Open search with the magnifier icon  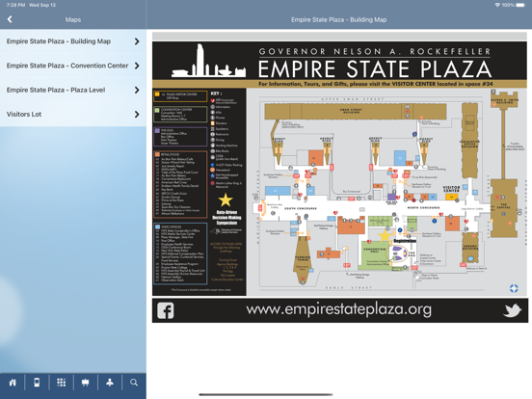click(134, 383)
